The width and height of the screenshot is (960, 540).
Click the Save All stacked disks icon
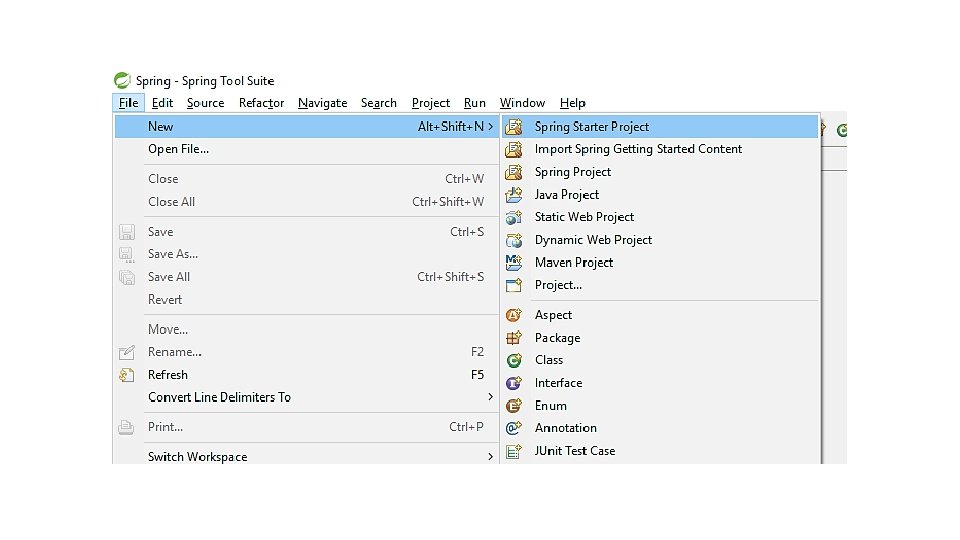click(127, 277)
